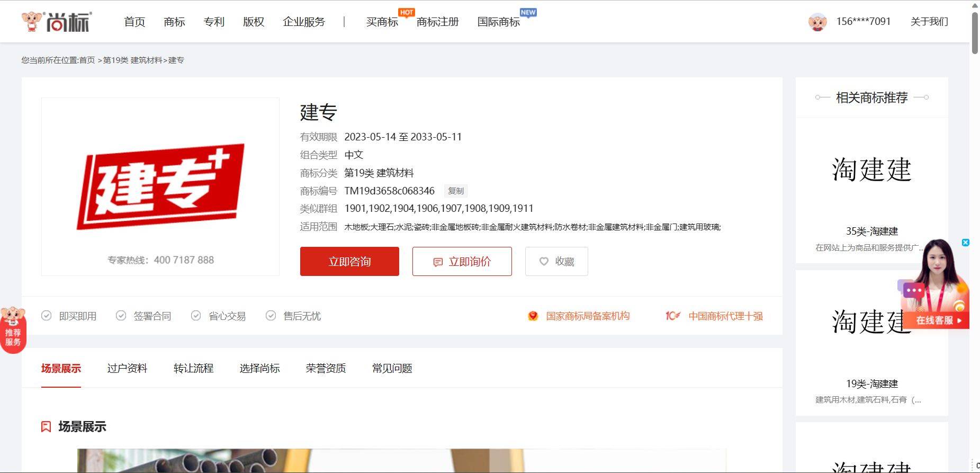Click the 尚标 site logo
This screenshot has height=473, width=980.
point(56,22)
